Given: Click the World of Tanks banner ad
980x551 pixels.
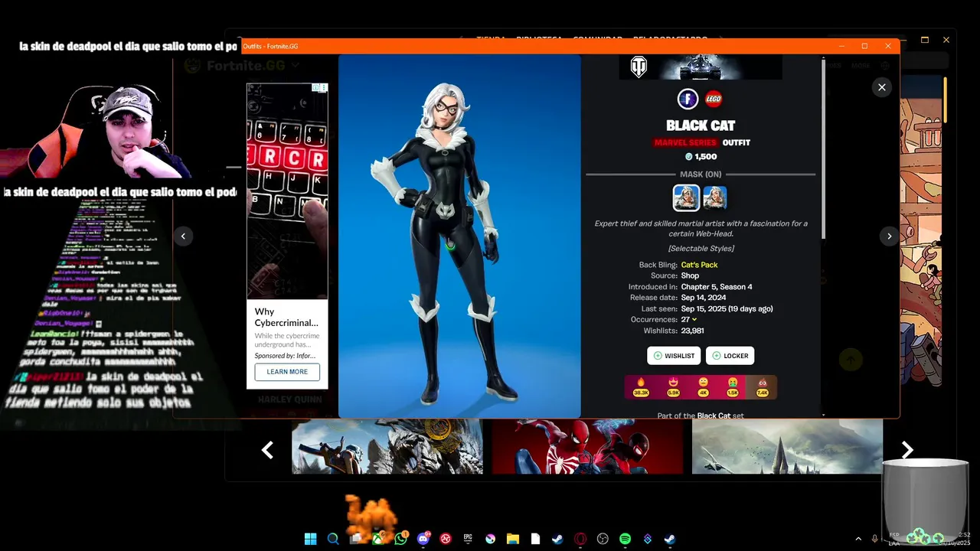Looking at the screenshot, I should click(701, 67).
